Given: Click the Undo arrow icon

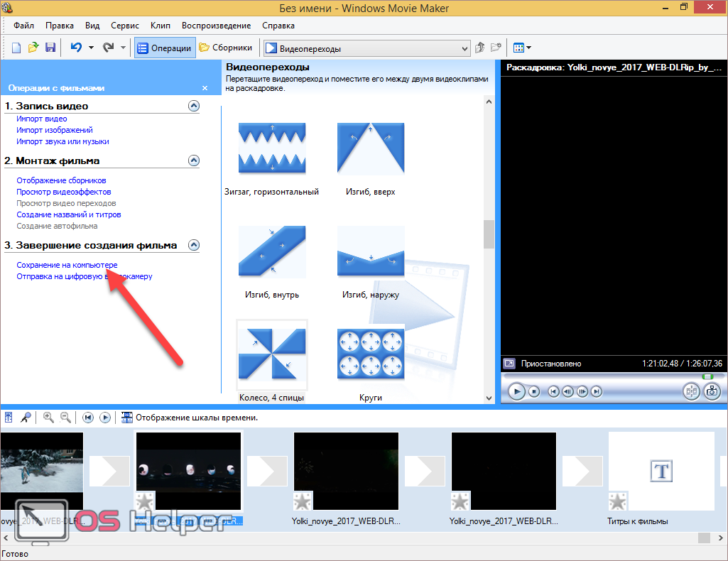Looking at the screenshot, I should coord(75,48).
